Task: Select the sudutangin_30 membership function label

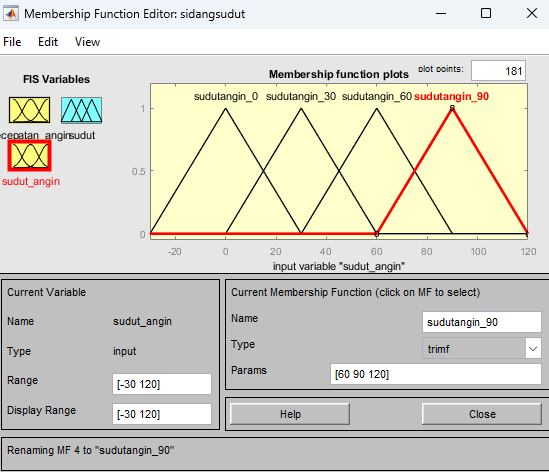Action: [301, 96]
